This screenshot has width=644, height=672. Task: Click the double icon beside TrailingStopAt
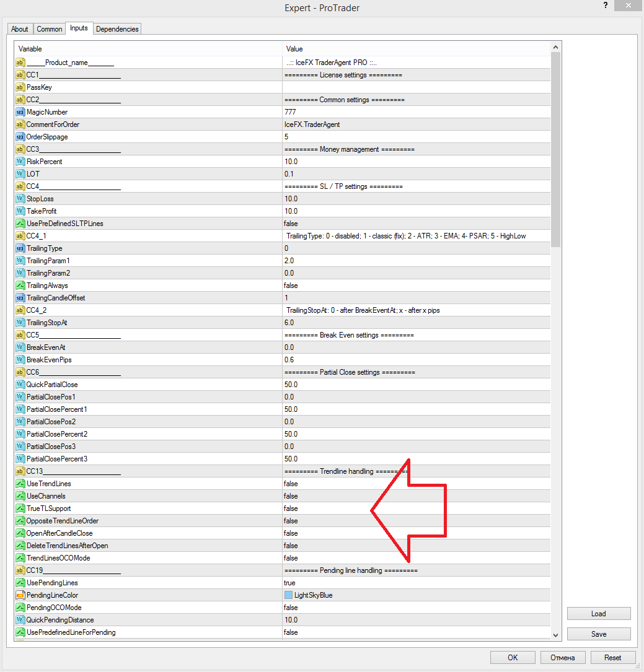pos(20,323)
